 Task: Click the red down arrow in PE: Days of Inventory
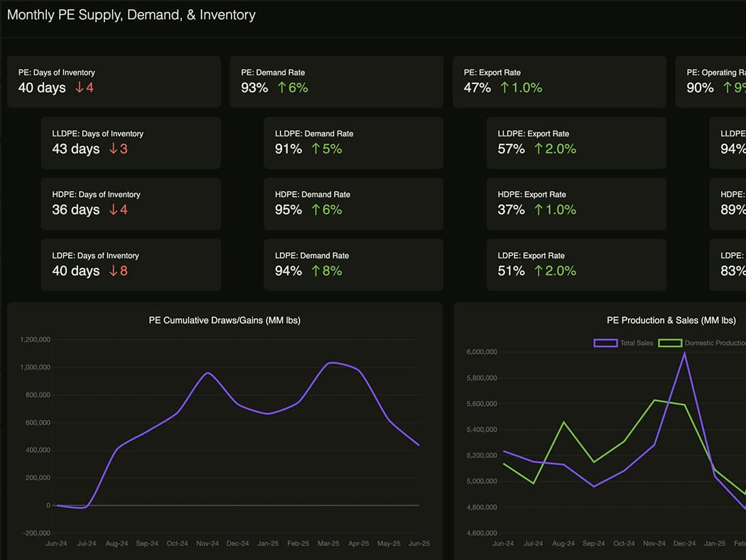(x=79, y=88)
